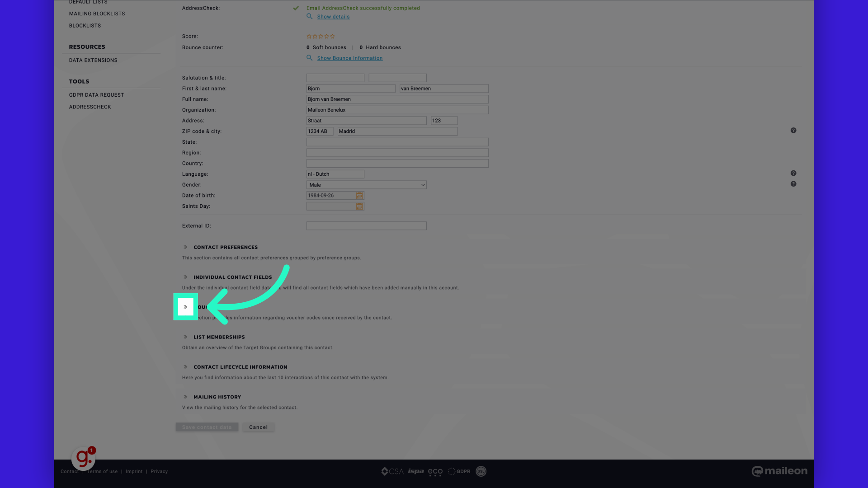Click the ADDRESSCHECK tool icon

(90, 106)
